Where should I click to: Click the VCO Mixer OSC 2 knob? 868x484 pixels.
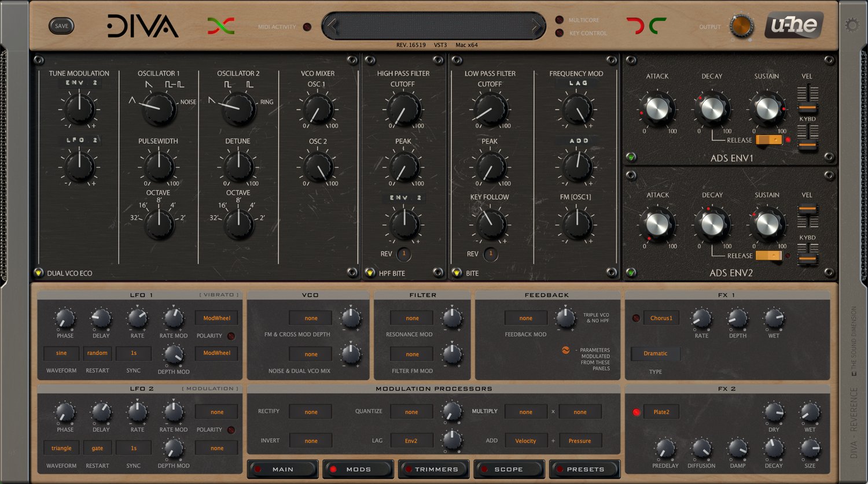pos(318,167)
